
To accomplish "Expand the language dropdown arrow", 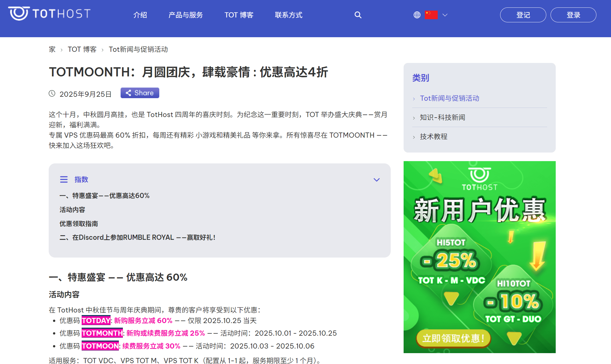I will tap(445, 15).
